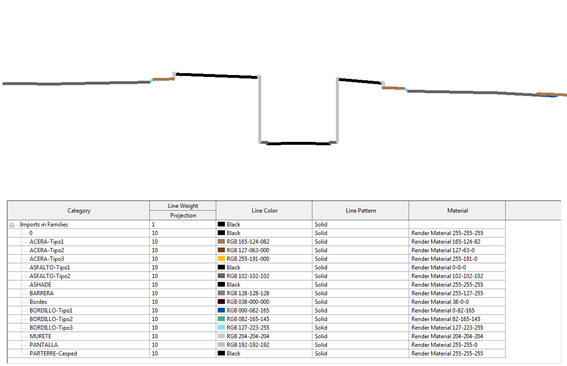Click the Line Color column header
Screen dimensions: 567x366
point(264,210)
